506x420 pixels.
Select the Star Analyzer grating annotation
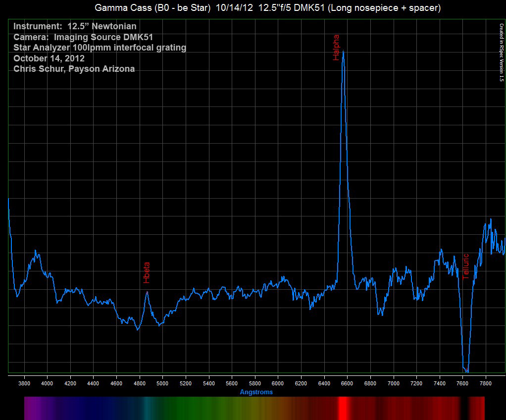click(x=100, y=48)
